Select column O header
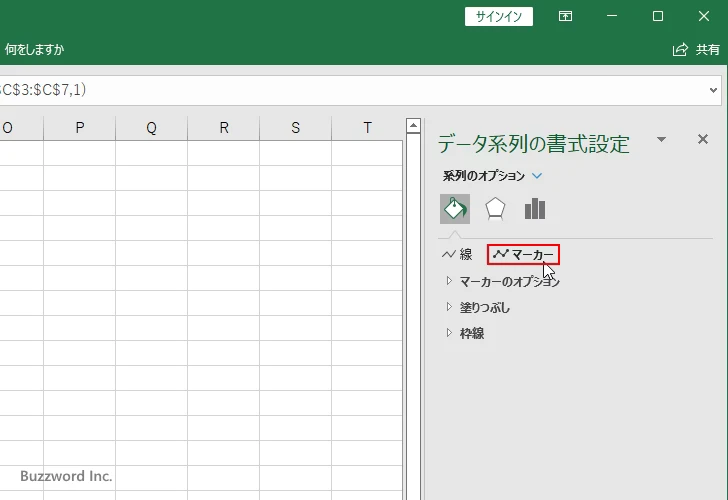The height and width of the screenshot is (500, 728). tap(21, 128)
